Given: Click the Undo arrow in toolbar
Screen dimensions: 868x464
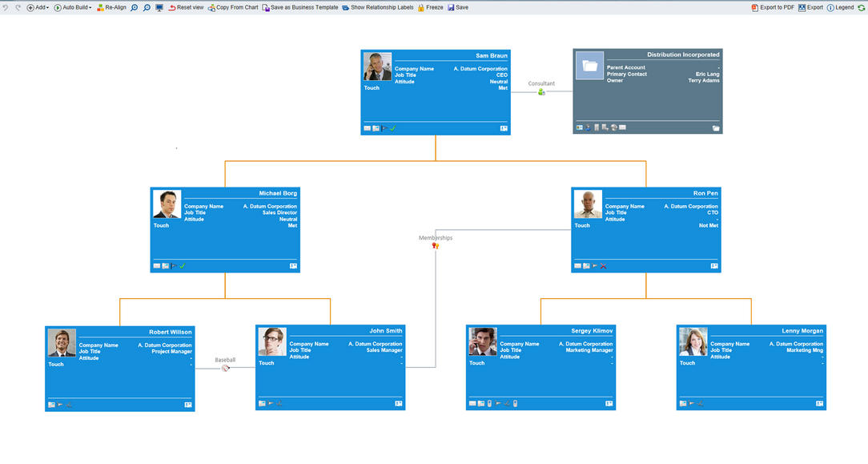Looking at the screenshot, I should [6, 7].
